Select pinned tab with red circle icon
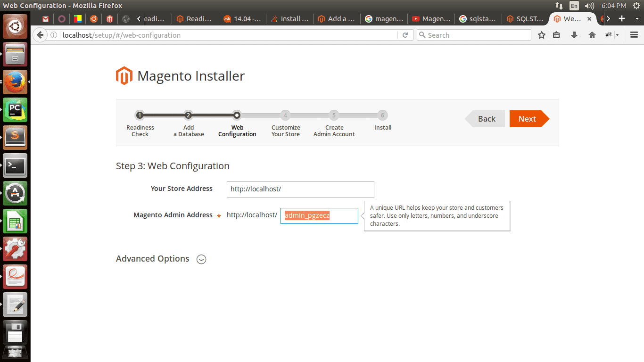Screen dimensions: 644x362 click(62, 19)
